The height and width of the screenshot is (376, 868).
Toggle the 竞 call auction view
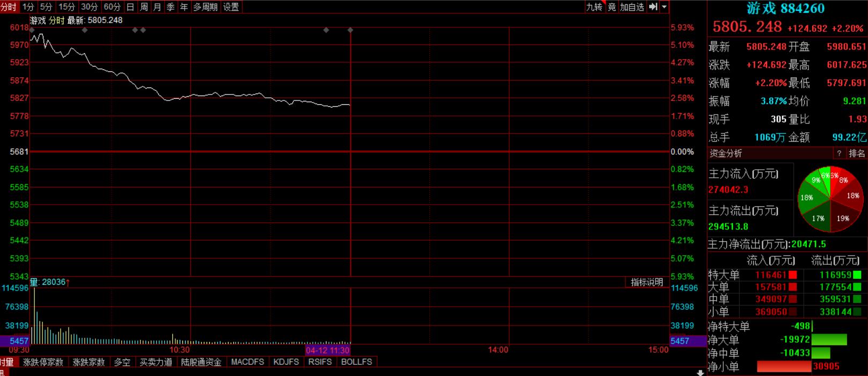pos(612,7)
